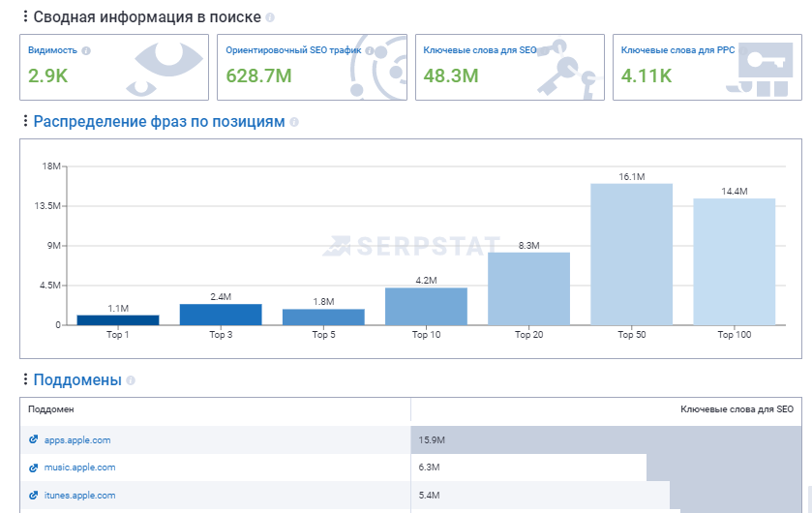This screenshot has width=812, height=513.
Task: Open the Ключевые слова для SEO card link
Action: [479, 49]
